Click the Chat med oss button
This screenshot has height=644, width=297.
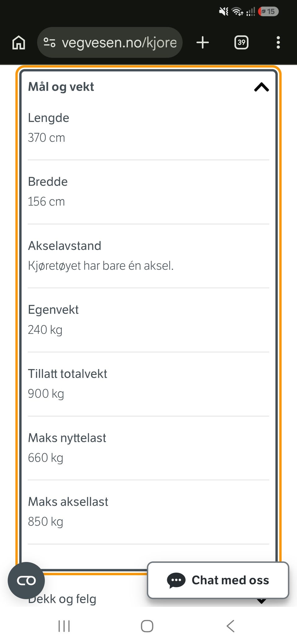[x=218, y=580]
